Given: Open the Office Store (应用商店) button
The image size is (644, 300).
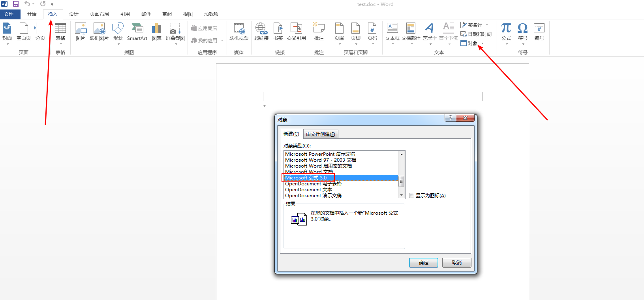Looking at the screenshot, I should [x=205, y=28].
